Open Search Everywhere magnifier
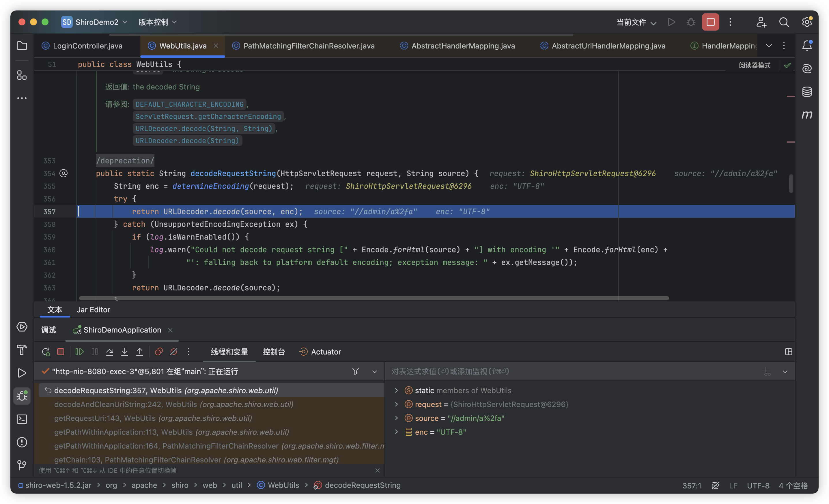The image size is (829, 504). click(784, 22)
